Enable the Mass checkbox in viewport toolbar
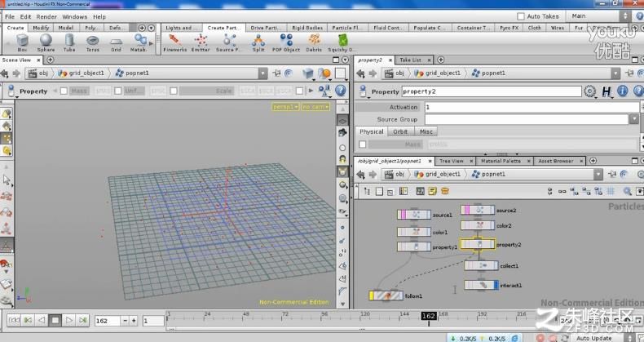Viewport: 644px width, 342px height. coord(64,91)
